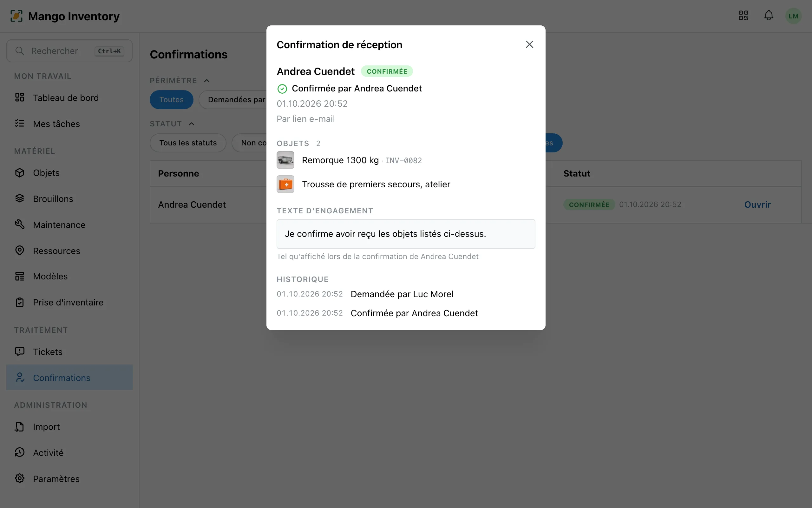Click the Tickets speech bubble icon

(x=20, y=351)
